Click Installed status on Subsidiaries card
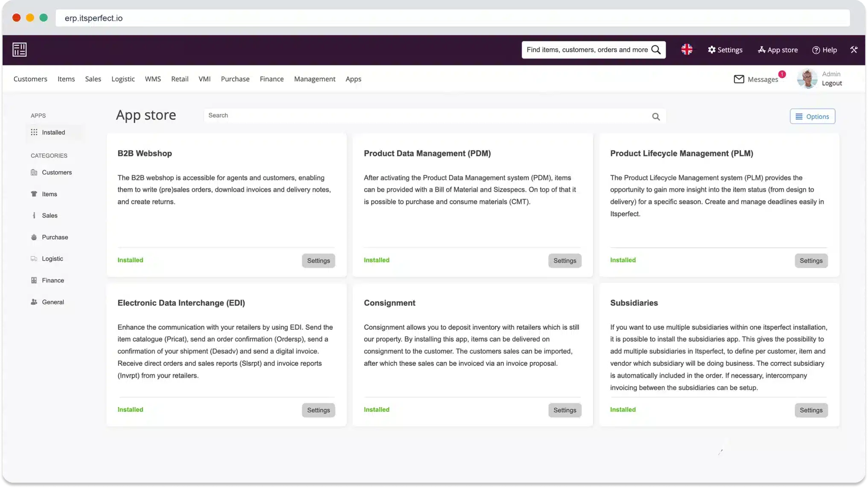The image size is (868, 488). point(623,410)
